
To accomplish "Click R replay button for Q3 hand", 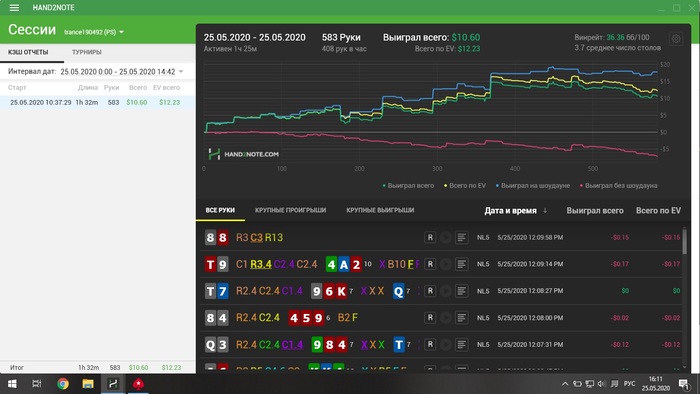I will [x=430, y=344].
